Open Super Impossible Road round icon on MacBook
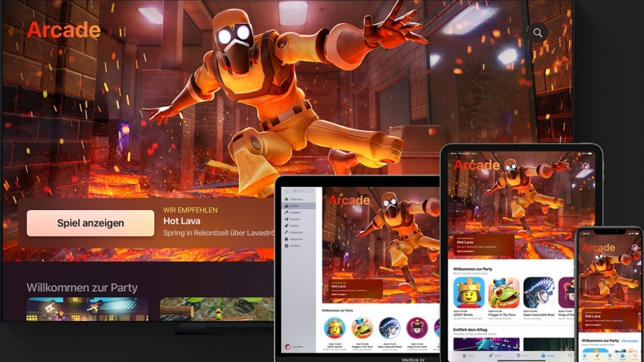644x362 pixels. point(390,328)
